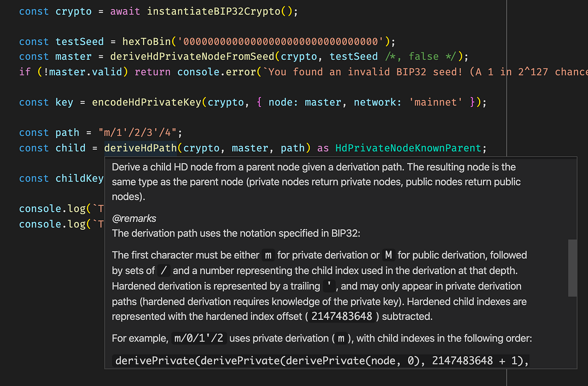Click the childKey constant declaration
Screen dimensions: 588x386
click(x=79, y=178)
